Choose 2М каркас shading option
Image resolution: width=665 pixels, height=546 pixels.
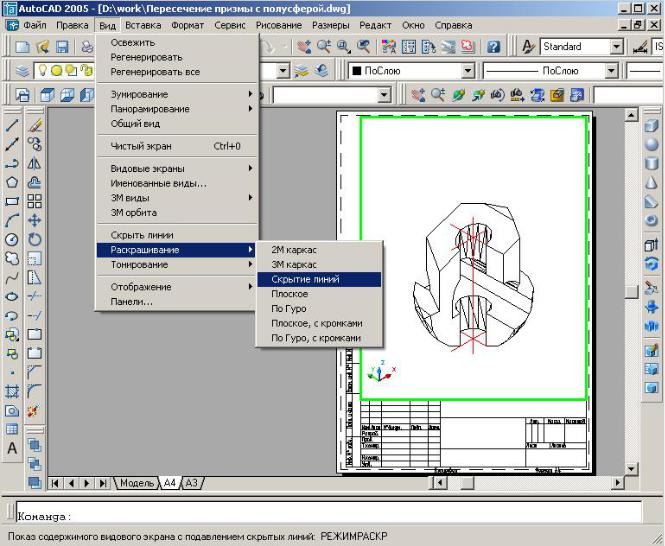point(319,250)
